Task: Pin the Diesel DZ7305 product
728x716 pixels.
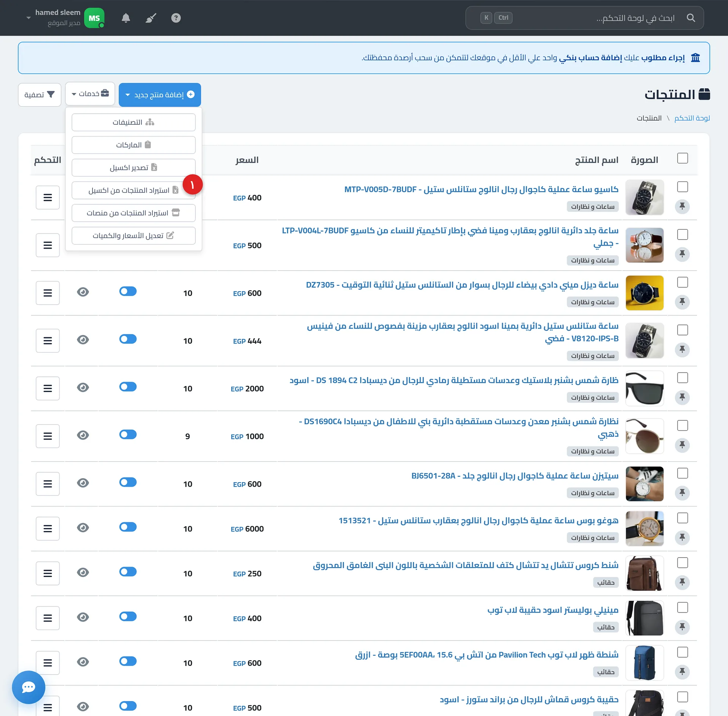Action: [x=682, y=302]
